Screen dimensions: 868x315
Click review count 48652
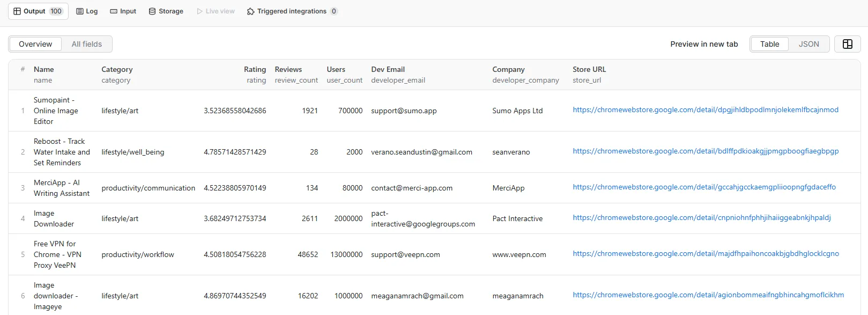point(308,254)
